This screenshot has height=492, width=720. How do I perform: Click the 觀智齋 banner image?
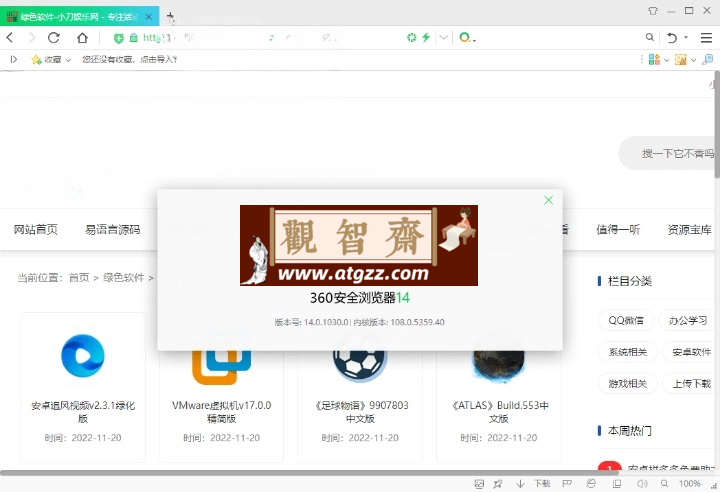click(x=359, y=245)
